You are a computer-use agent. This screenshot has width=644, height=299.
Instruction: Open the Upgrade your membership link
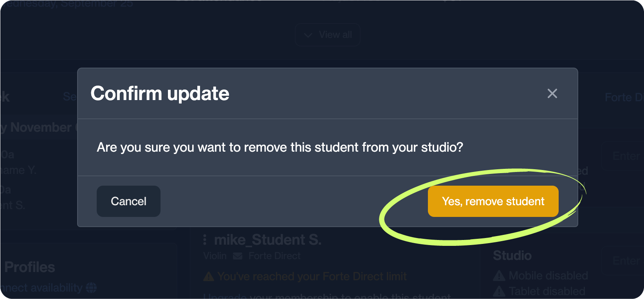click(327, 296)
